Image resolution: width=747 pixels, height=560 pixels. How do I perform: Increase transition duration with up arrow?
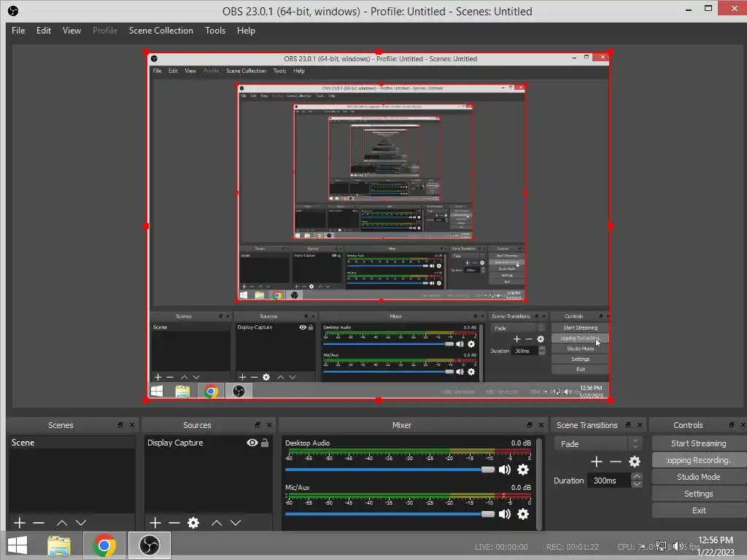637,476
